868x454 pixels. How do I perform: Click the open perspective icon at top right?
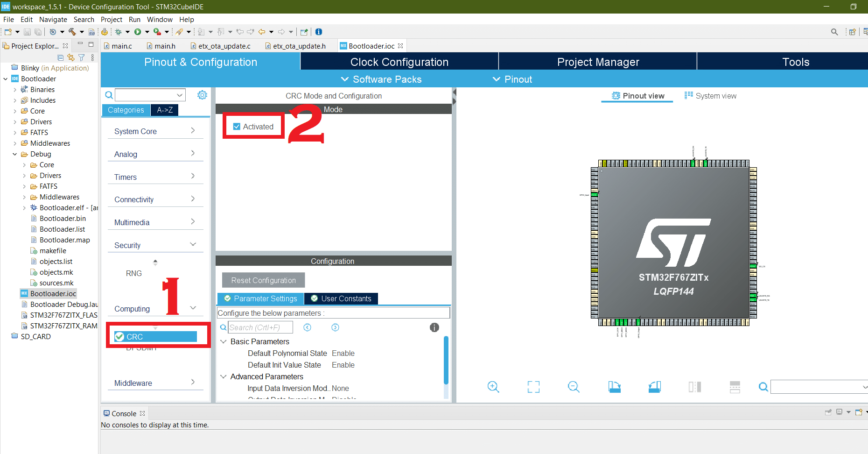click(x=852, y=32)
